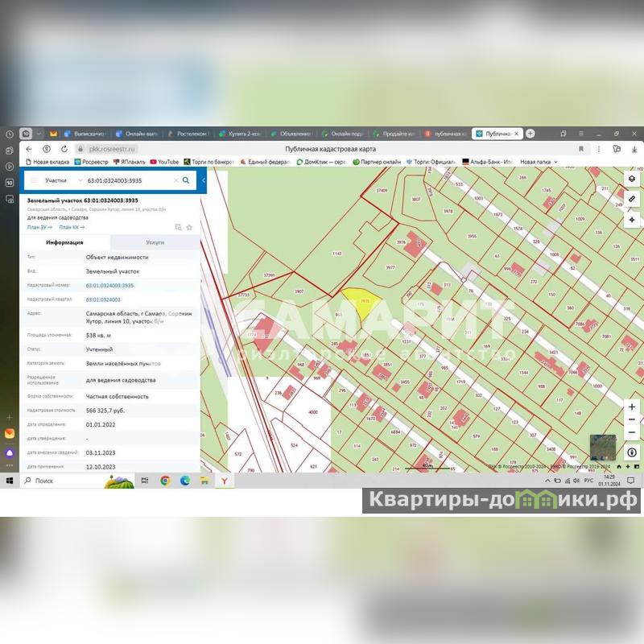Switch to the Услуги tab
The width and height of the screenshot is (644, 644).
(x=155, y=242)
